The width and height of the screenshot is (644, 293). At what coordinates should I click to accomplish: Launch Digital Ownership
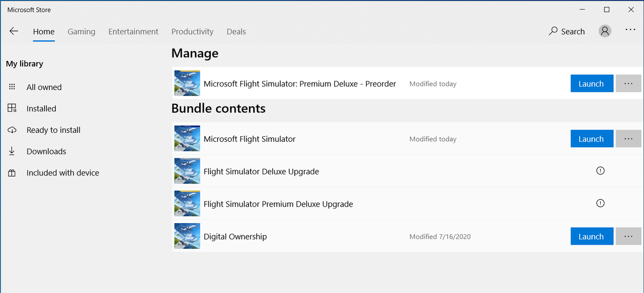(592, 236)
